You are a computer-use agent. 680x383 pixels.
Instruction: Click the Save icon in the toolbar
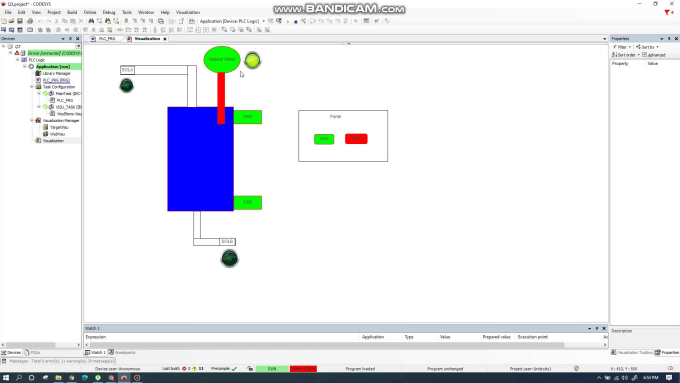click(20, 21)
